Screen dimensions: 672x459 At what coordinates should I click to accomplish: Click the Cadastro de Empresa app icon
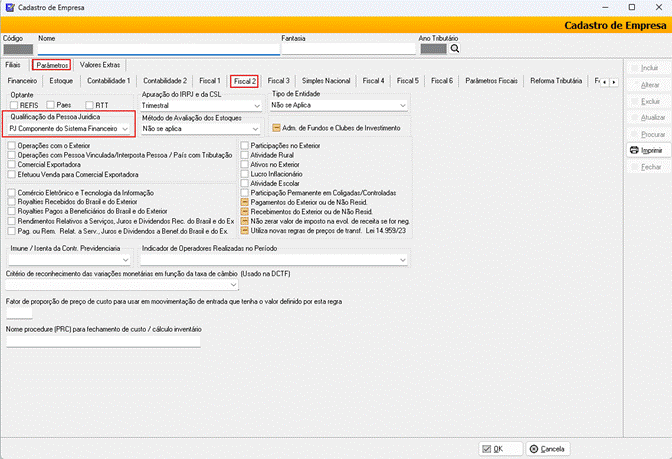coord(9,7)
